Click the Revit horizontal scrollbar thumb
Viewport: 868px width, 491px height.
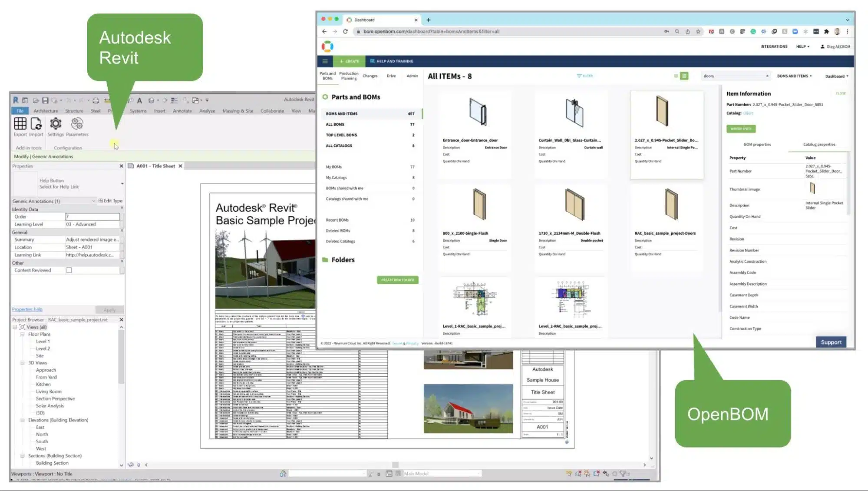(x=395, y=464)
